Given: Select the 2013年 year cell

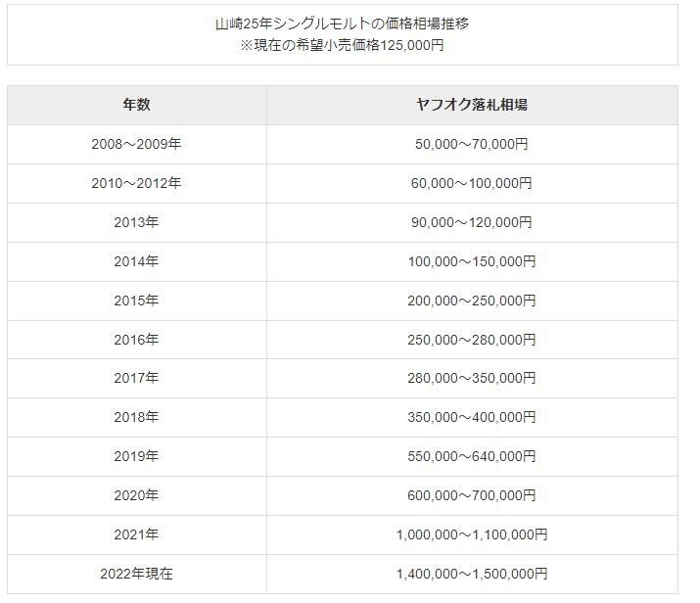Looking at the screenshot, I should [x=136, y=222].
